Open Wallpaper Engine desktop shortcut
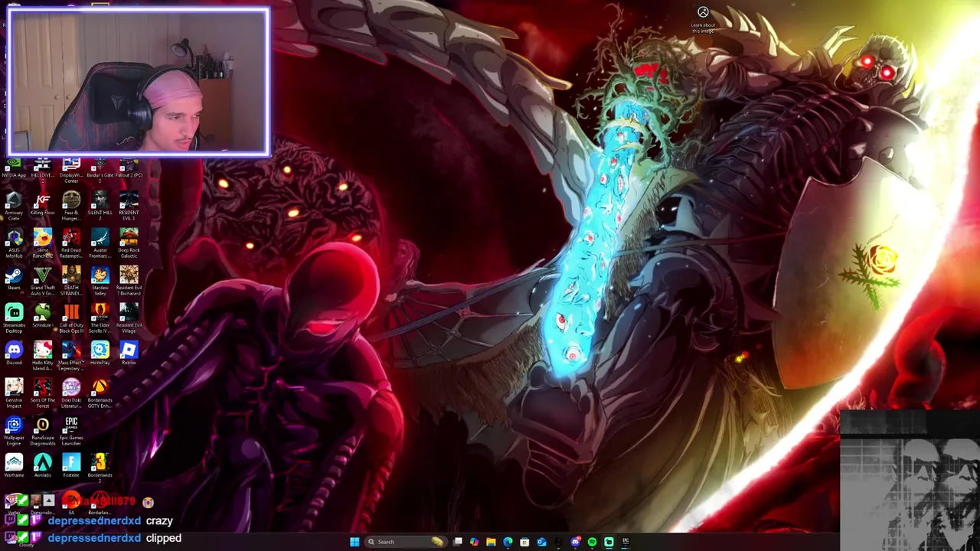The width and height of the screenshot is (980, 551). [x=14, y=430]
